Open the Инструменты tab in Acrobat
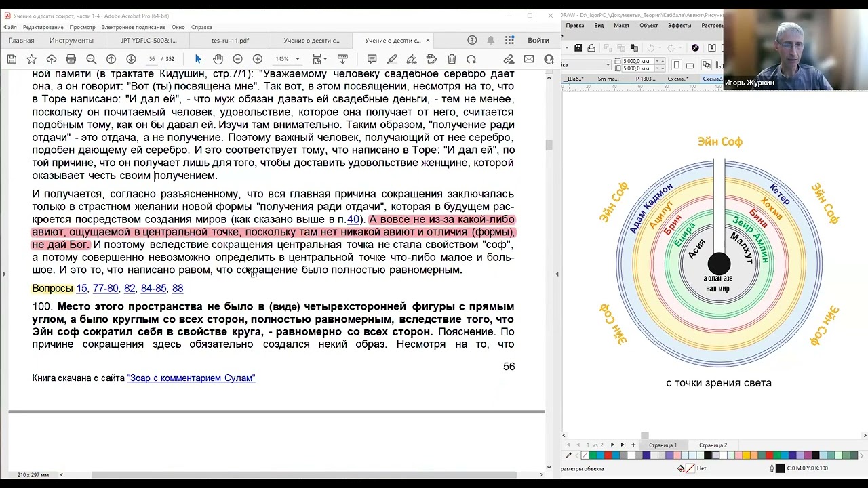The height and width of the screenshot is (488, 868). pyautogui.click(x=71, y=41)
